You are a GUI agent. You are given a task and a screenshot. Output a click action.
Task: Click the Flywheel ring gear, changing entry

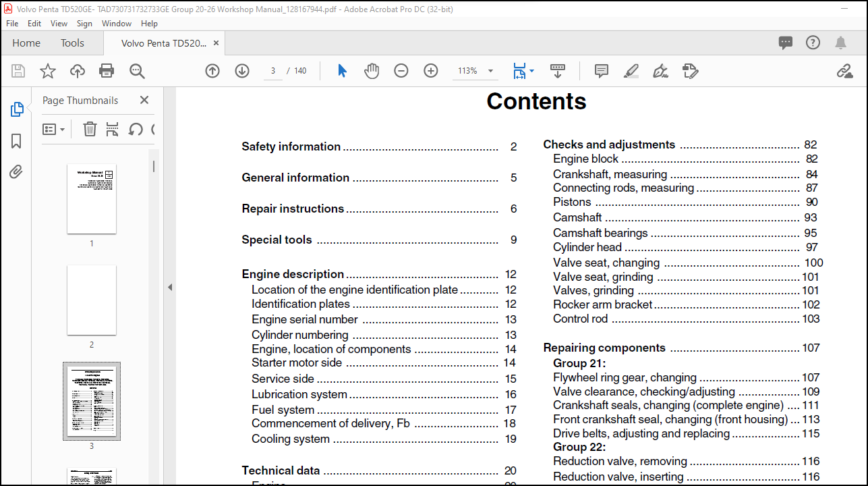(687, 377)
